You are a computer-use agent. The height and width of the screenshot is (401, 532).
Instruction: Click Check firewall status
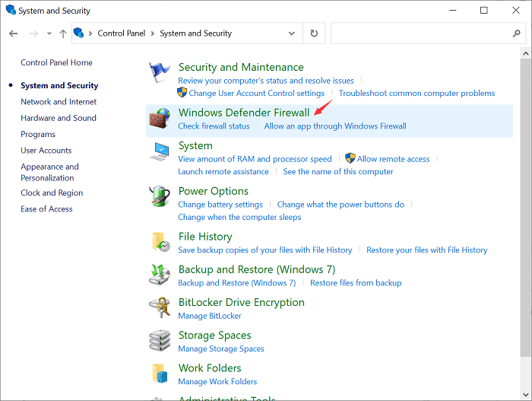[x=214, y=126]
